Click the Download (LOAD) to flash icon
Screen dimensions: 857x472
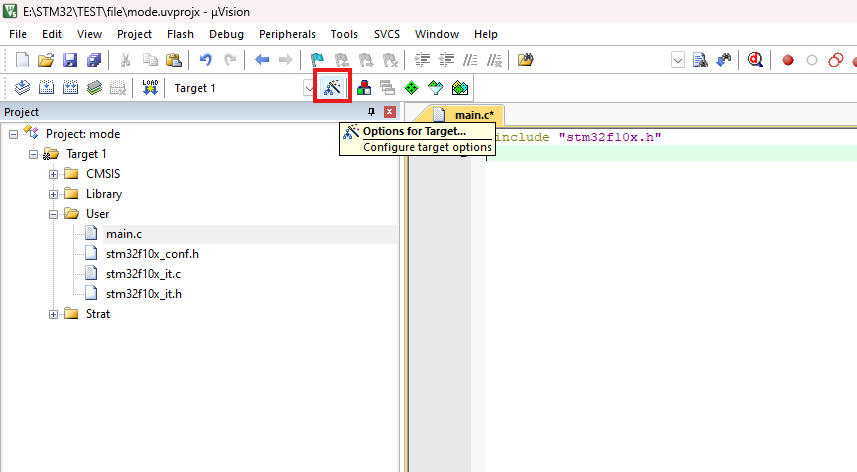tap(150, 87)
